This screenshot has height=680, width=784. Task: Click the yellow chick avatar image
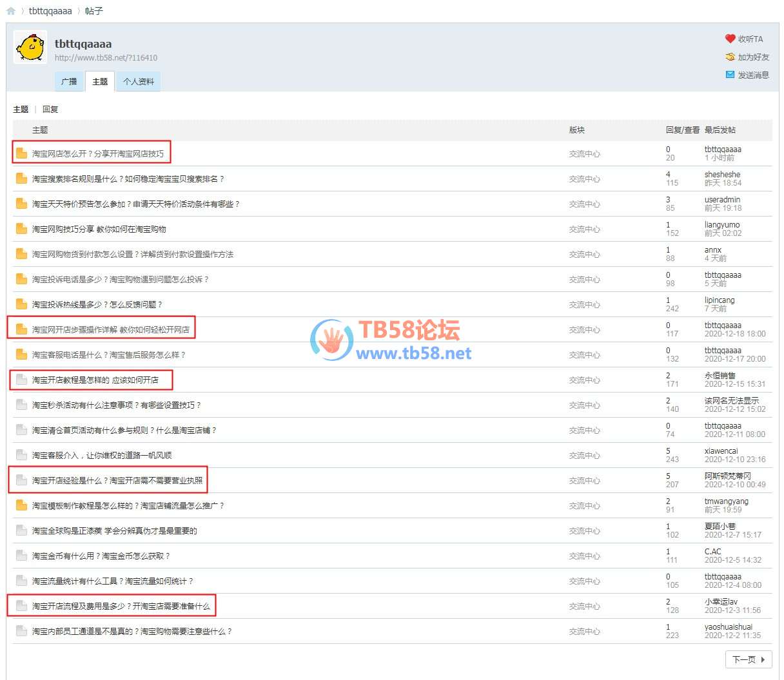pyautogui.click(x=30, y=48)
